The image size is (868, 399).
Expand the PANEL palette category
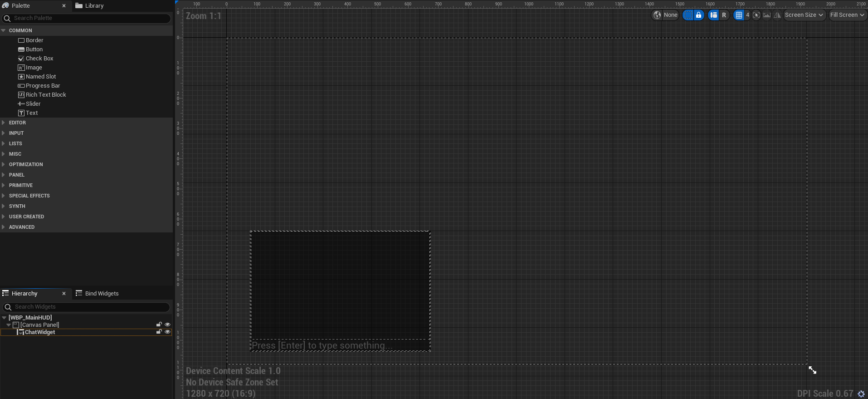coord(17,175)
